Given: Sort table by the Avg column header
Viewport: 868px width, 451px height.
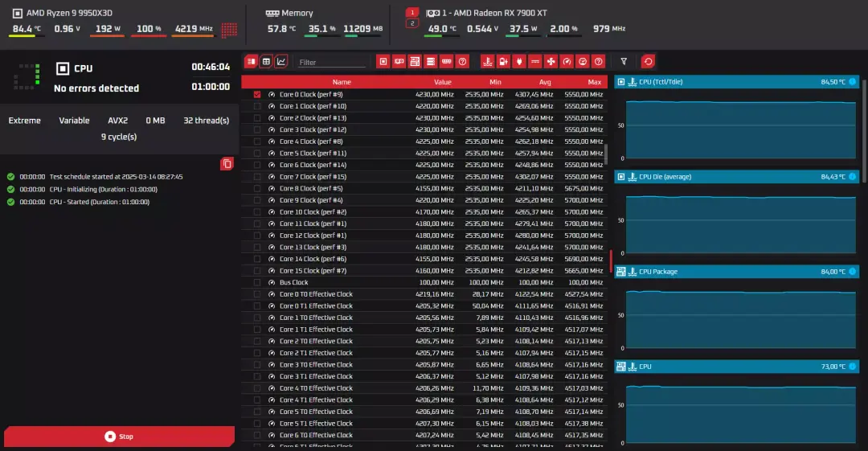Looking at the screenshot, I should (545, 82).
